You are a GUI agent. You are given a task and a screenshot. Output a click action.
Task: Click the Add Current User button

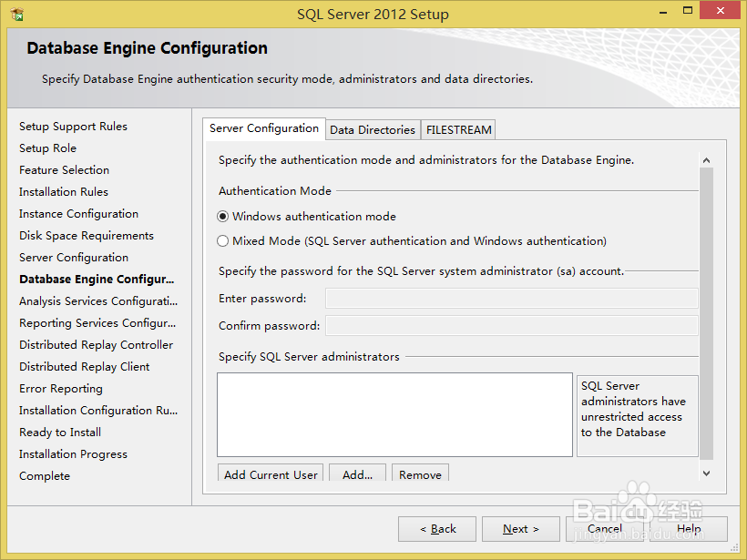[x=270, y=474]
